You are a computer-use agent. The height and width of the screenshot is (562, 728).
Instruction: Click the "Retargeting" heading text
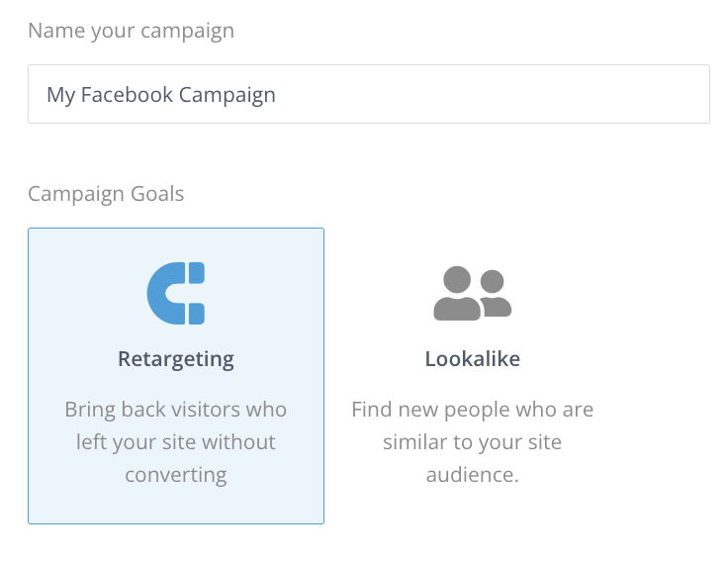point(176,358)
